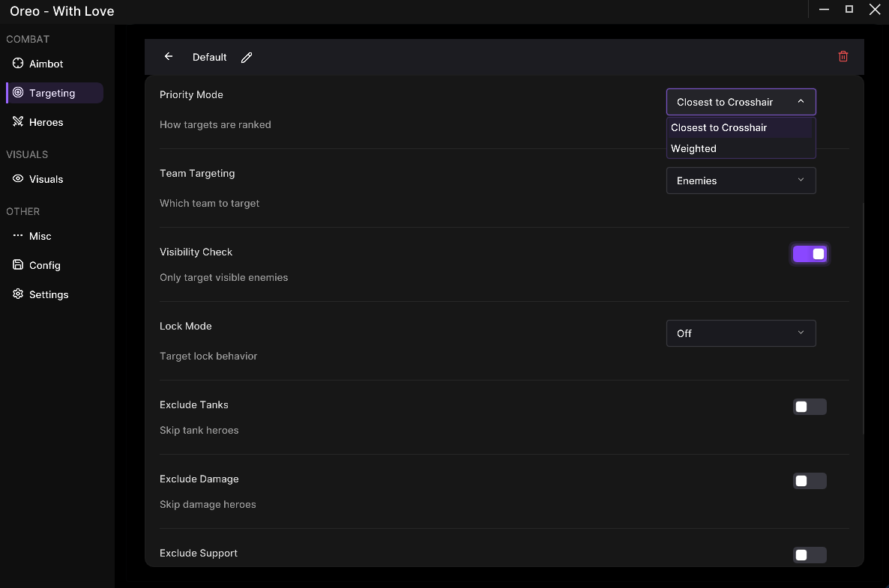Select the Targeting tab in the sidebar
889x588 pixels.
[52, 93]
